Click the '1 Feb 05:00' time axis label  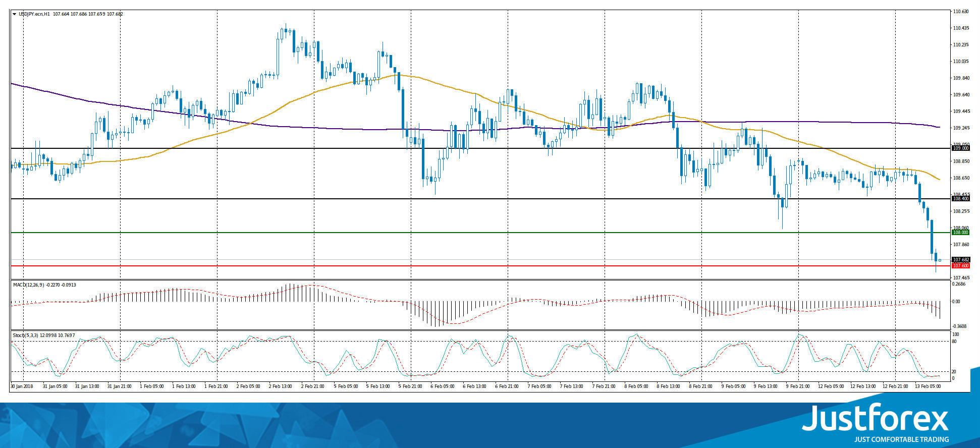point(152,386)
